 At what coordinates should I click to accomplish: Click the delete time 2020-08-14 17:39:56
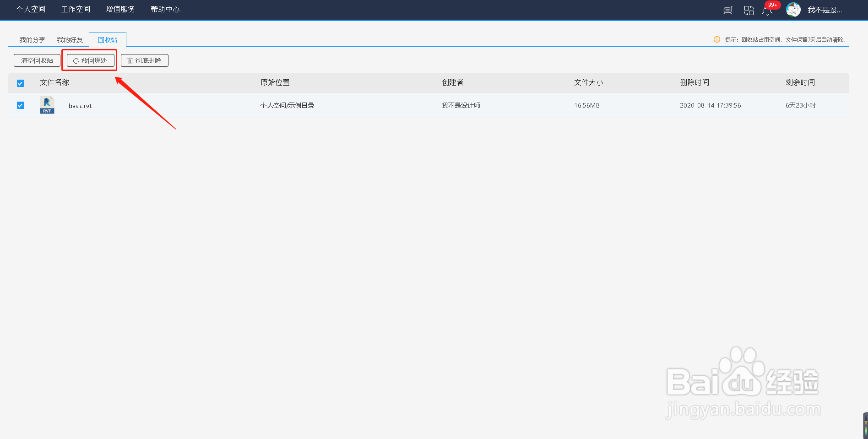point(710,105)
